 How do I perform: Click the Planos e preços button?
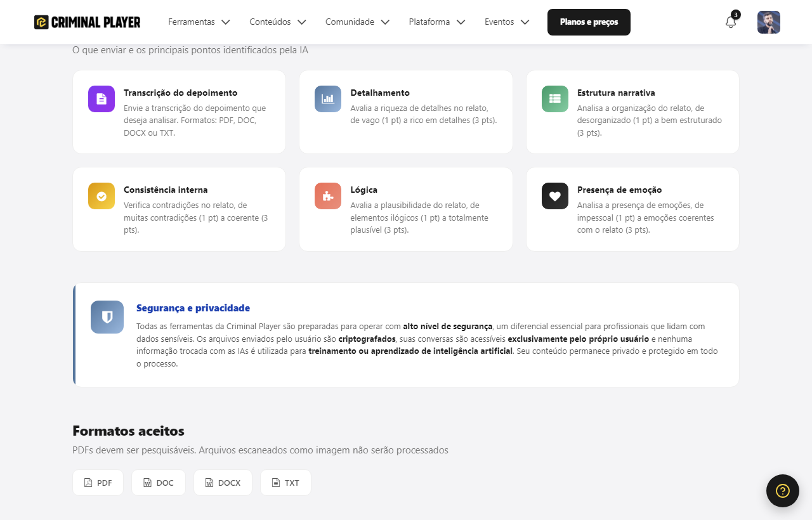point(589,22)
